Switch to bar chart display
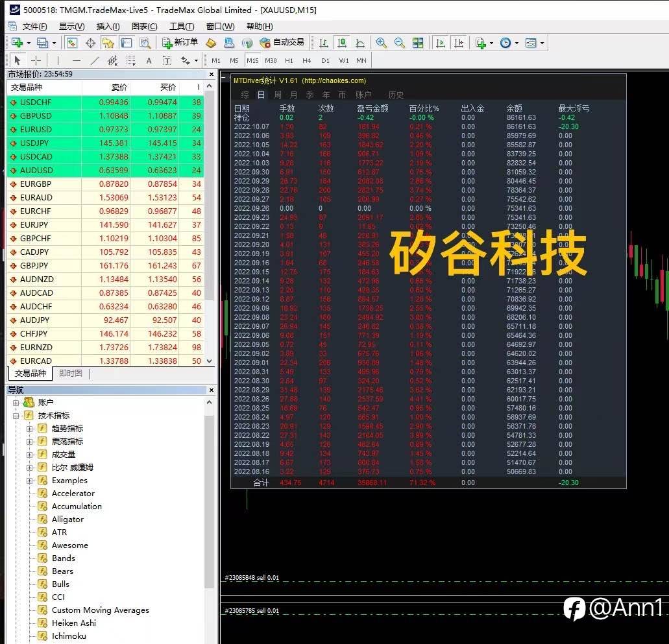The image size is (669, 644). [324, 43]
